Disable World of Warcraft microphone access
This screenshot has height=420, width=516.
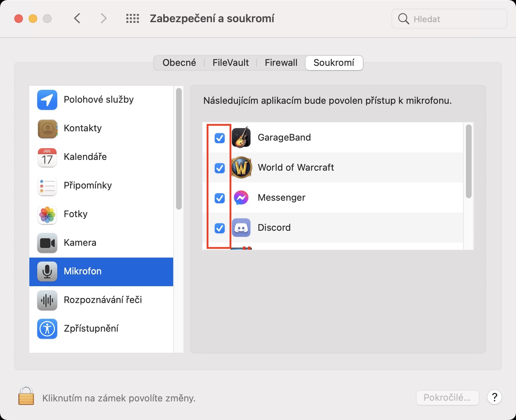click(220, 168)
